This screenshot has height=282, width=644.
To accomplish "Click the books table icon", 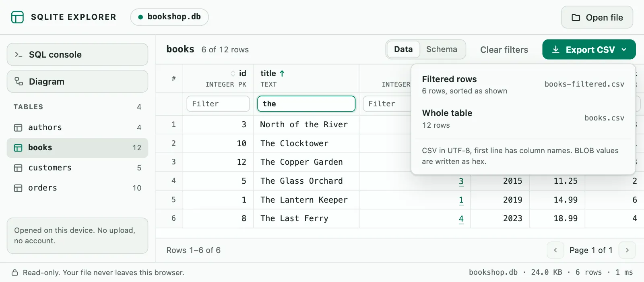I will point(18,148).
